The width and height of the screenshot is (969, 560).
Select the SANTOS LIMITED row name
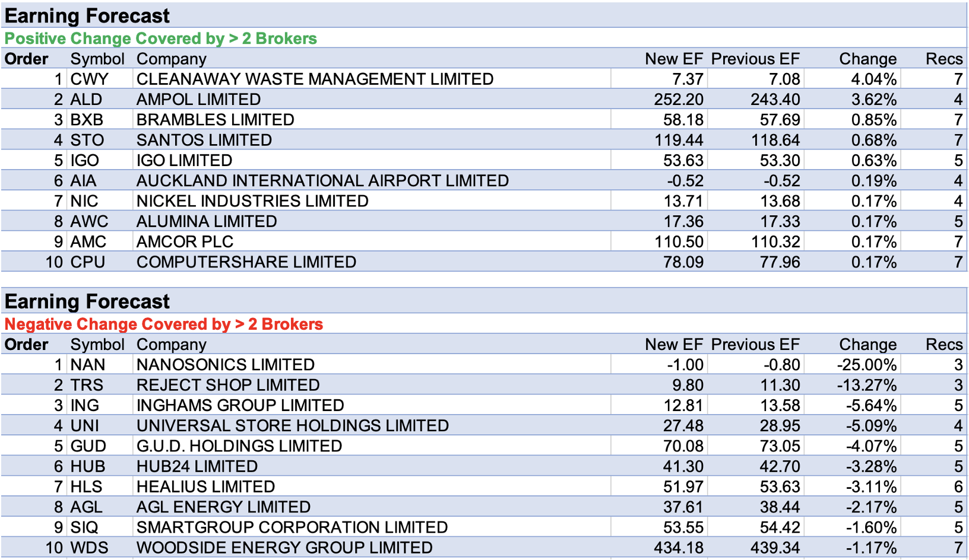pos(204,140)
